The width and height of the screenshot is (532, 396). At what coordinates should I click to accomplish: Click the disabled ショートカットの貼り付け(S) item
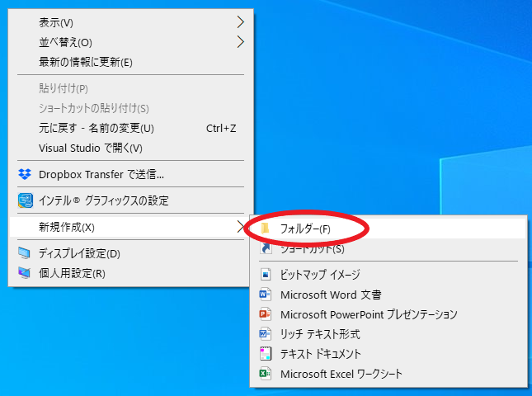tap(94, 108)
